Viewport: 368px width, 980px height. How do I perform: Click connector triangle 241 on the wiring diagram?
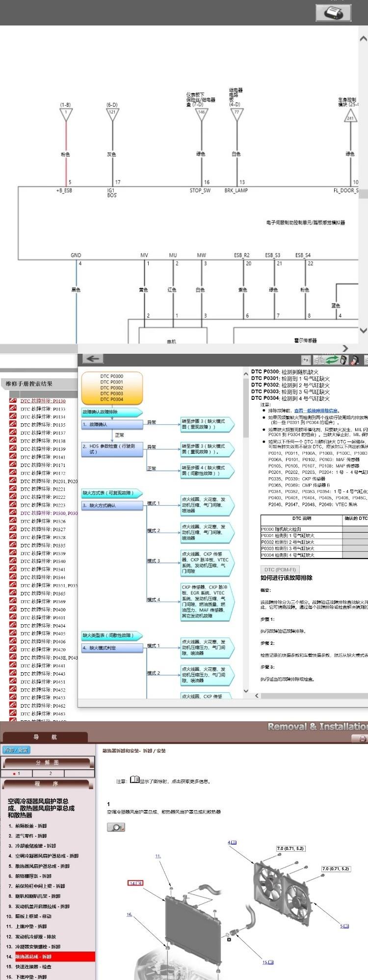[x=350, y=116]
